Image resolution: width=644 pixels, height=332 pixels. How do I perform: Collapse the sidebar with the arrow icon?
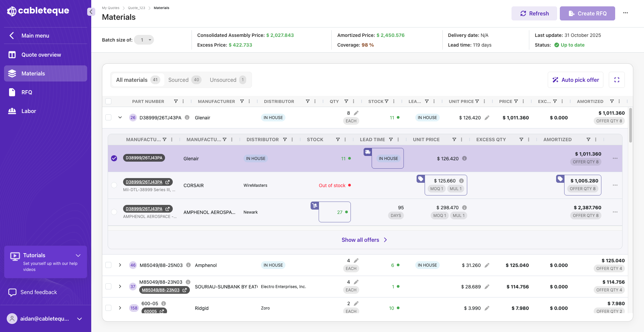pos(91,12)
